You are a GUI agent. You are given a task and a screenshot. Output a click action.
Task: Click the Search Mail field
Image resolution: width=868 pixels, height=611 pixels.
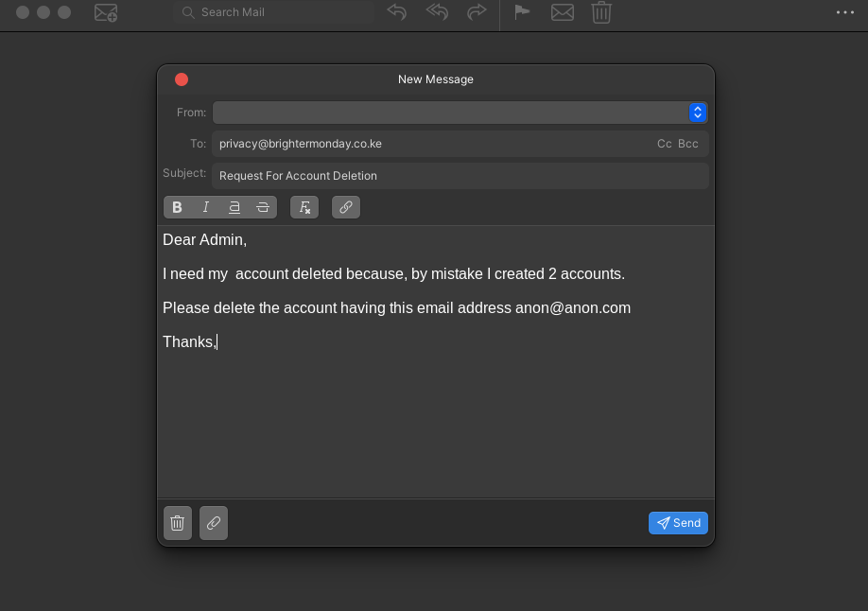(x=274, y=12)
